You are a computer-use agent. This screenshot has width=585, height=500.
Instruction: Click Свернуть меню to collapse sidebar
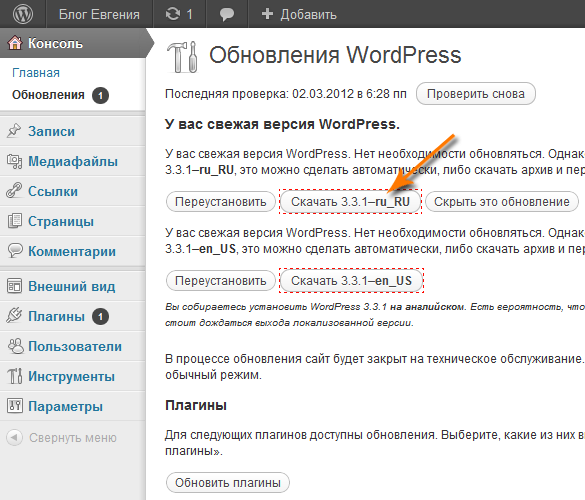click(x=73, y=437)
